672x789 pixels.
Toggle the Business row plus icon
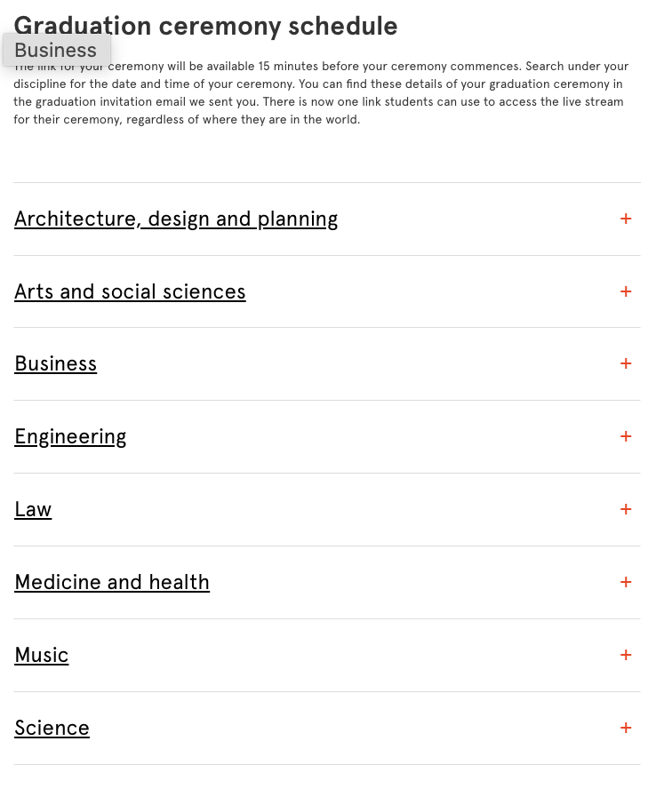626,363
